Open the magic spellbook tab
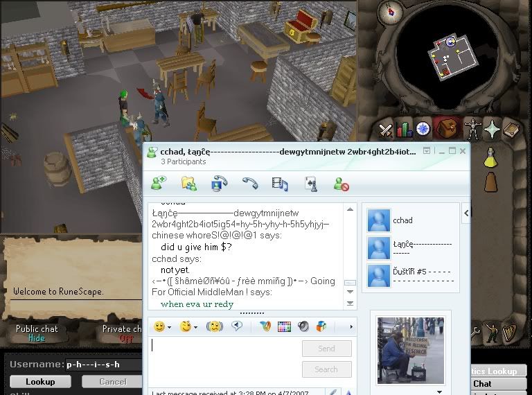The width and height of the screenshot is (532, 395). [x=511, y=130]
